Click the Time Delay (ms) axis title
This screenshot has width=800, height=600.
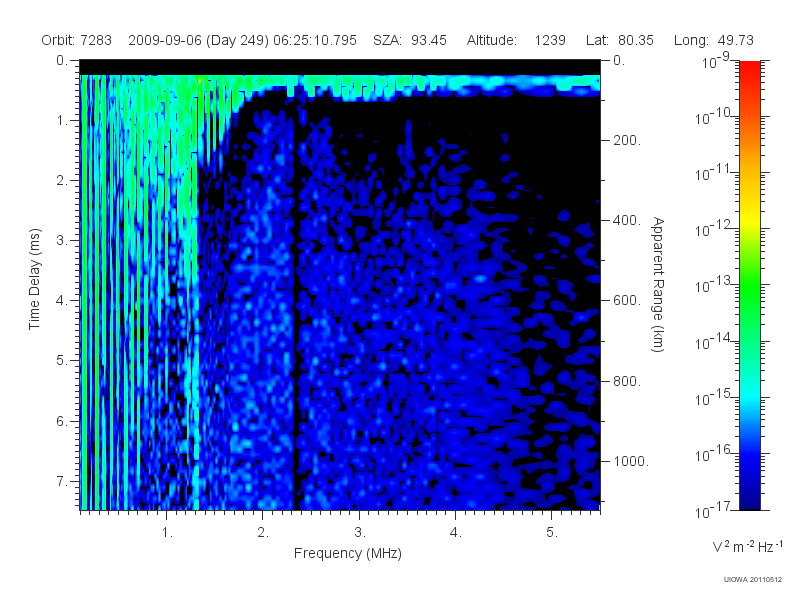[x=34, y=279]
